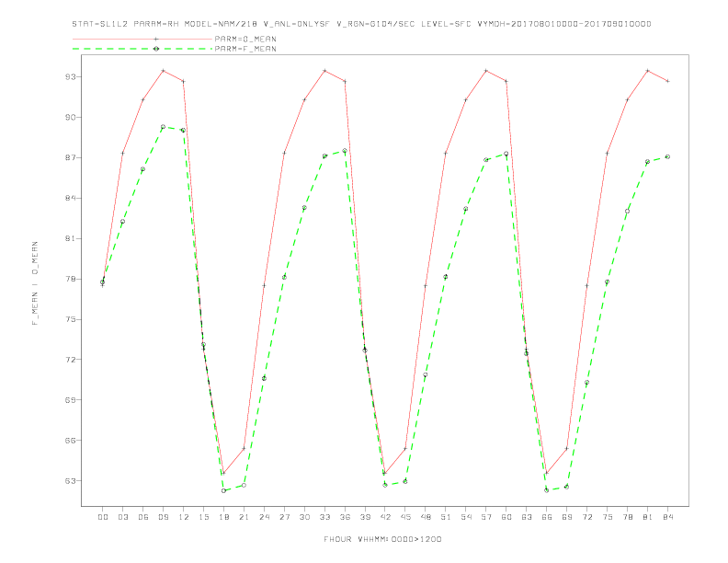Click x-axis tick label 48

pyautogui.click(x=426, y=517)
